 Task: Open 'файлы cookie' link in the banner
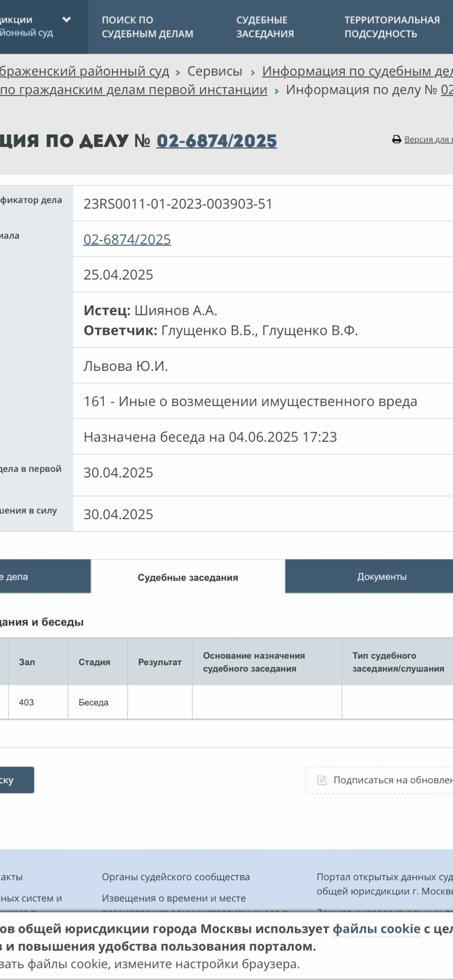tap(376, 928)
